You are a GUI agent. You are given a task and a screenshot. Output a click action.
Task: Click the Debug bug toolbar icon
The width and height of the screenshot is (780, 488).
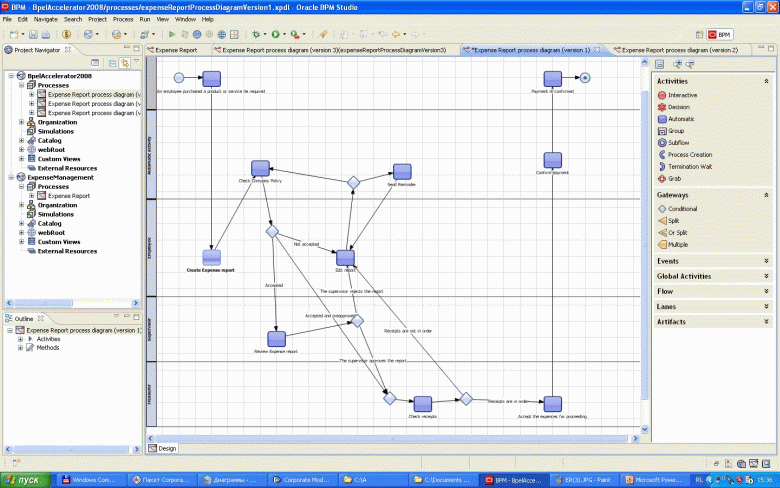256,34
